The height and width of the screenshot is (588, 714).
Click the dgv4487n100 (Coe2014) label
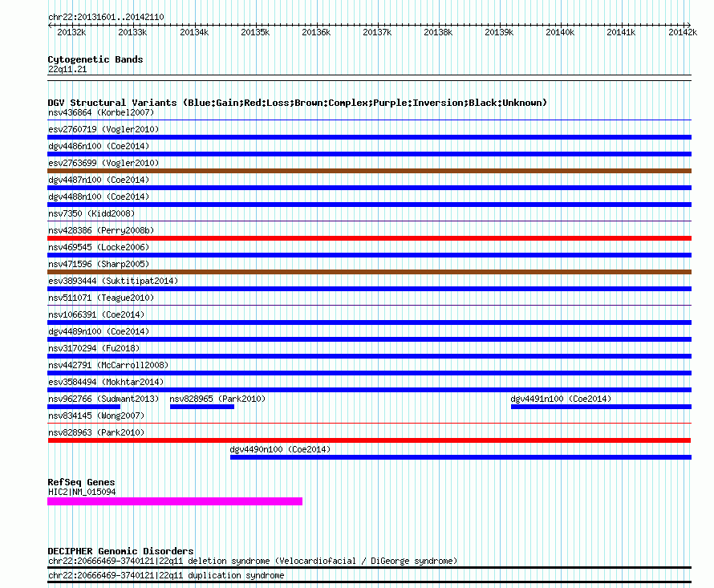pyautogui.click(x=99, y=180)
